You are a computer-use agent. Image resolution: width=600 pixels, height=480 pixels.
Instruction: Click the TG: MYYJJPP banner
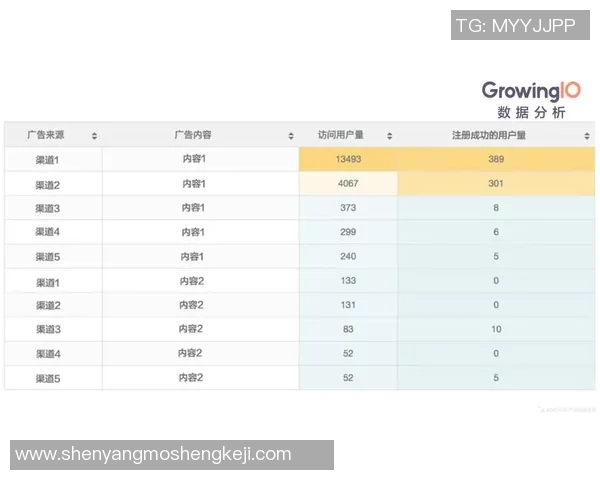click(516, 26)
